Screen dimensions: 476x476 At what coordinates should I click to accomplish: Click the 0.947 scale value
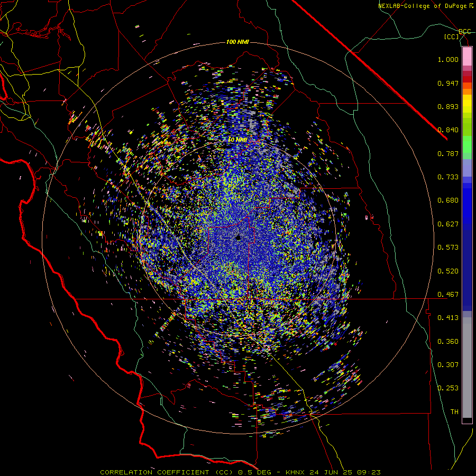[x=448, y=83]
